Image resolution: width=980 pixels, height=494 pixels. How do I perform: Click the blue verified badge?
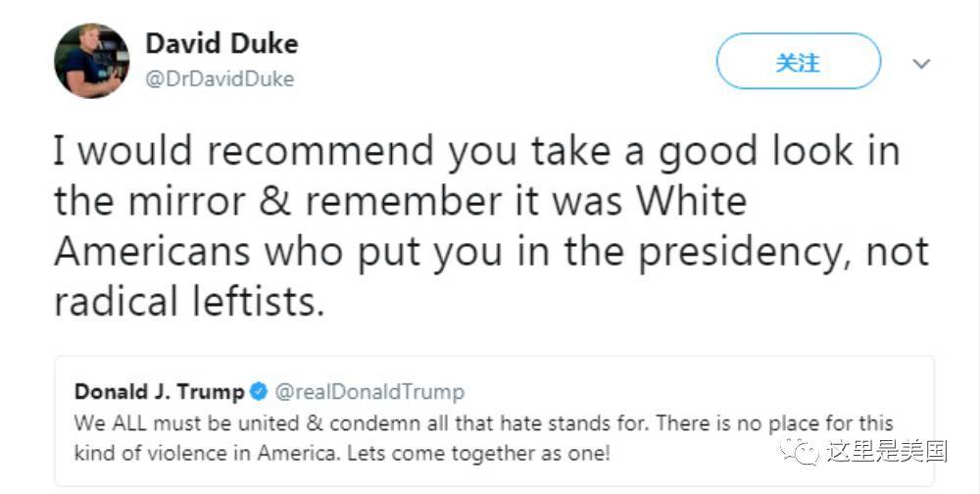pyautogui.click(x=259, y=393)
